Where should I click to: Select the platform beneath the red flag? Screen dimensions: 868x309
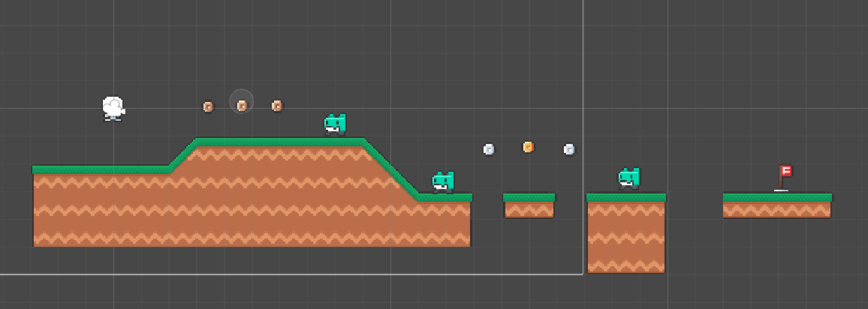click(776, 205)
